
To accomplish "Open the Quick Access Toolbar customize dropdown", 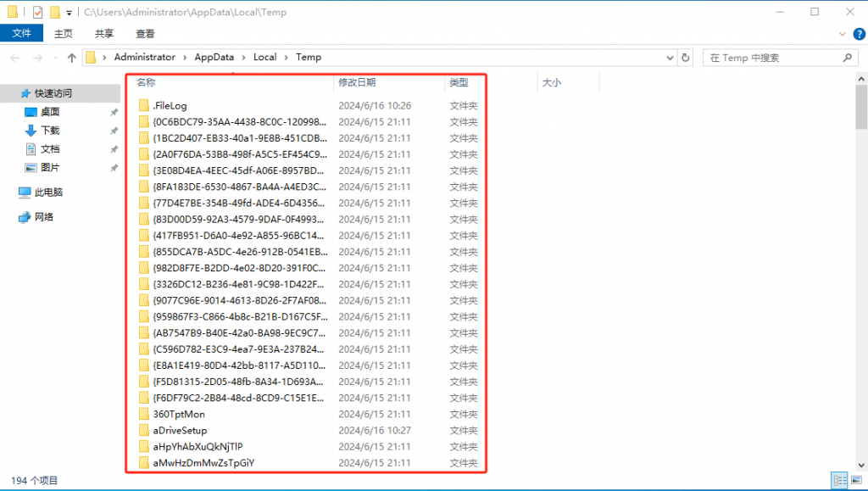I will pyautogui.click(x=69, y=13).
